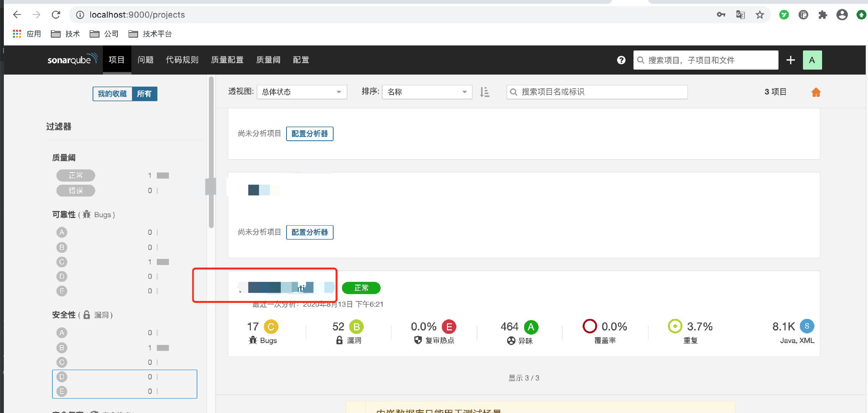Open the 质量配置 menu tab
868x413 pixels.
pyautogui.click(x=227, y=60)
